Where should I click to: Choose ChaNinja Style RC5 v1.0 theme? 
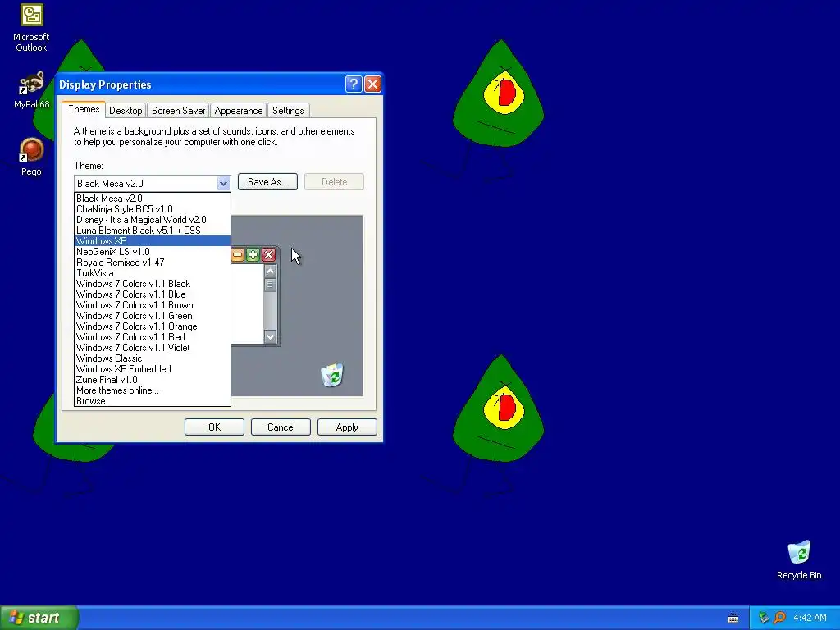152,209
